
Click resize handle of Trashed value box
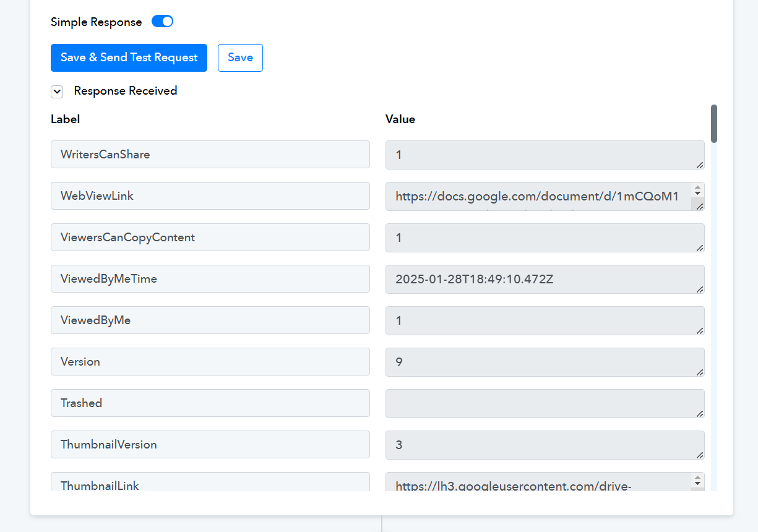pos(699,413)
